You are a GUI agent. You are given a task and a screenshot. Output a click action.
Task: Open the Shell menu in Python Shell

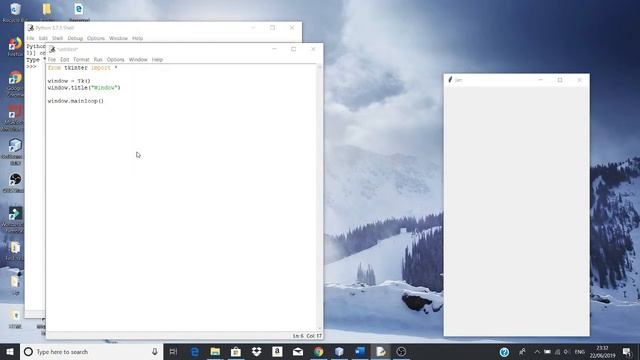click(x=57, y=38)
